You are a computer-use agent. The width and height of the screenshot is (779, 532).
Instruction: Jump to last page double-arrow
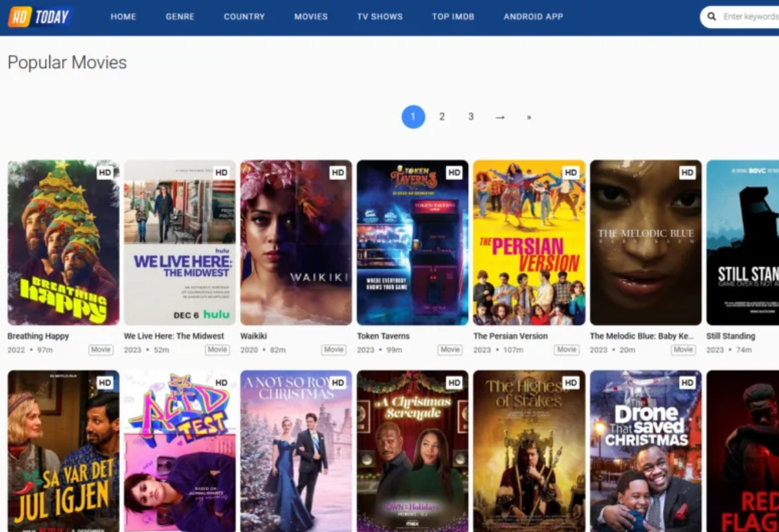click(x=529, y=117)
